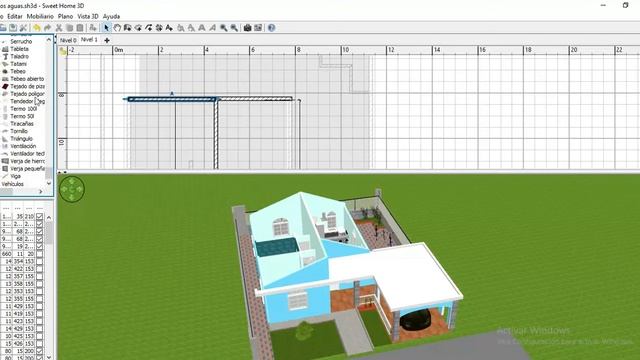640x360 pixels.
Task: Select Tatami in the furniture catalog
Action: pyautogui.click(x=19, y=64)
